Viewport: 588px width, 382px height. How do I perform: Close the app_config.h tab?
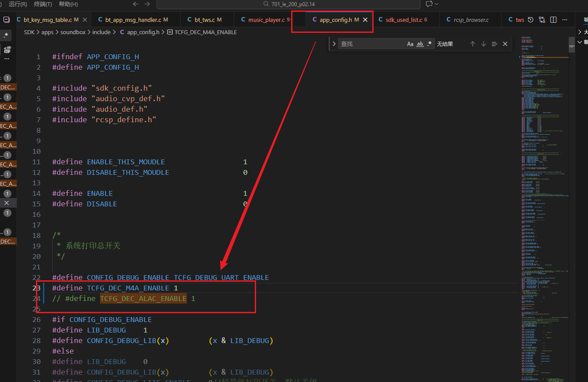(x=365, y=20)
